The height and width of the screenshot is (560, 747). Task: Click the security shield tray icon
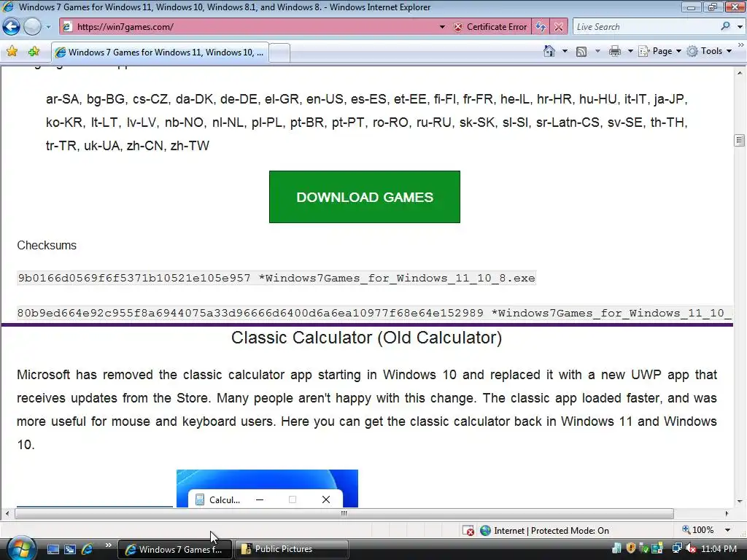(631, 548)
